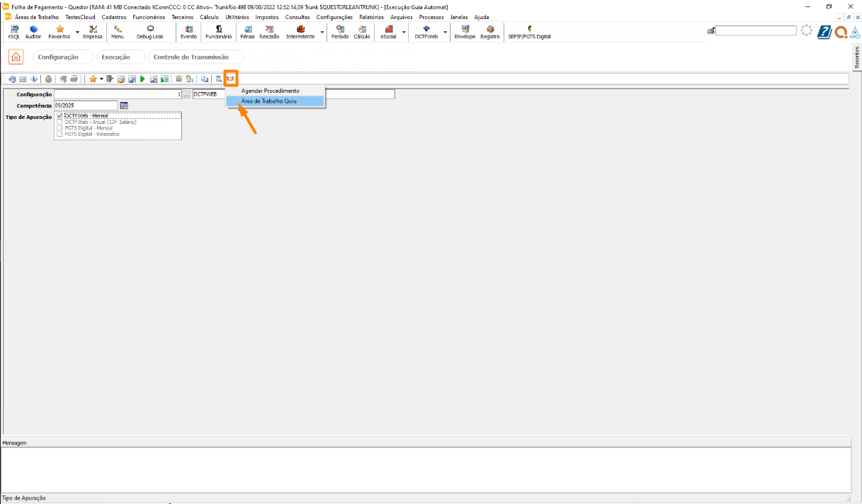The image size is (862, 504).
Task: Open the Rescisão tool
Action: tap(269, 32)
